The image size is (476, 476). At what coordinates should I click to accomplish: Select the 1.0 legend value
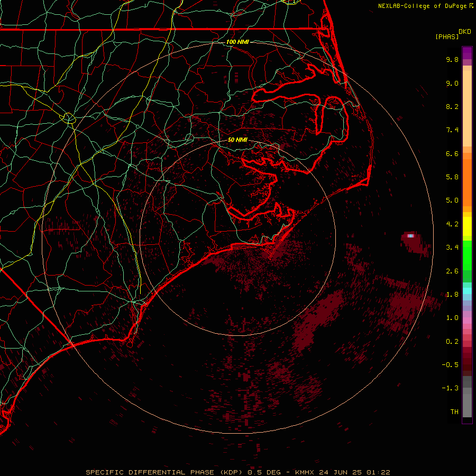(452, 318)
